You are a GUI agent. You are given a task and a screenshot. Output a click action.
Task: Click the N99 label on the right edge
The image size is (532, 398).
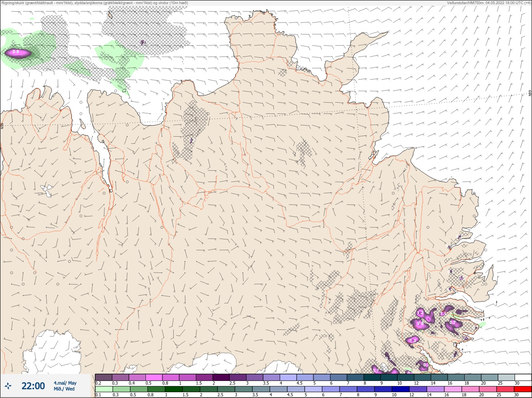point(530,94)
